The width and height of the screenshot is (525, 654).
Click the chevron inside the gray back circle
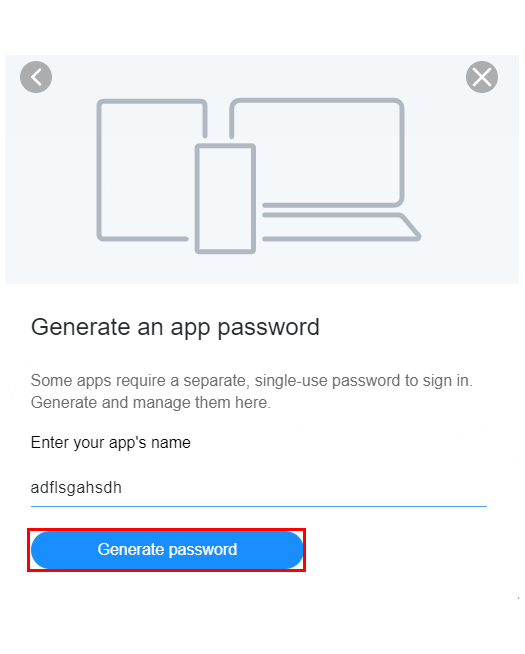[x=36, y=77]
